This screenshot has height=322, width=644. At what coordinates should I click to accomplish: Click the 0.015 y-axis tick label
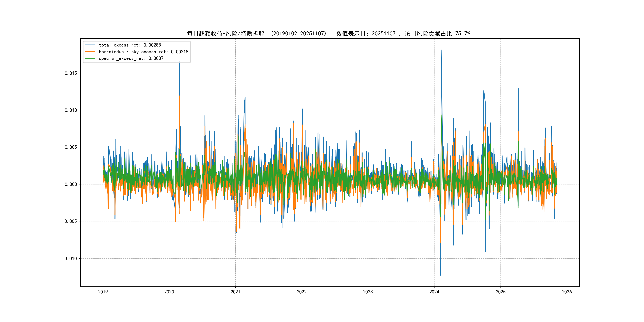pyautogui.click(x=71, y=73)
